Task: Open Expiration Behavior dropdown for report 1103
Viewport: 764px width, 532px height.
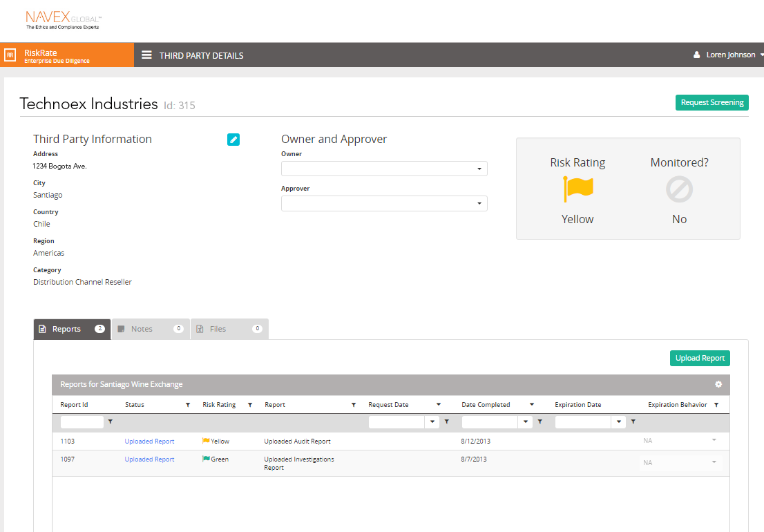Action: (714, 441)
